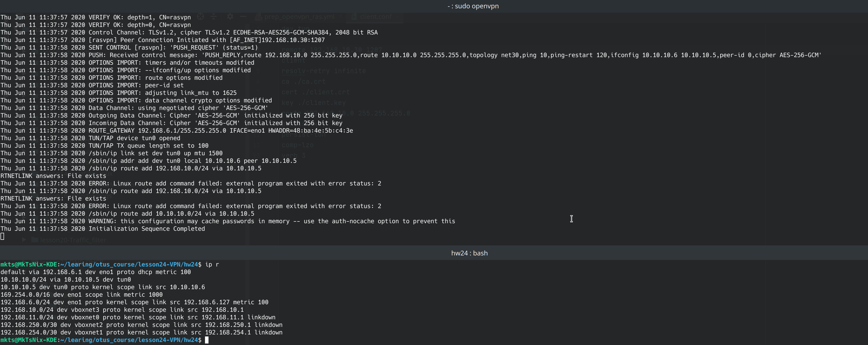
Task: Click the hollow cursor in openvpn pane
Action: point(2,236)
